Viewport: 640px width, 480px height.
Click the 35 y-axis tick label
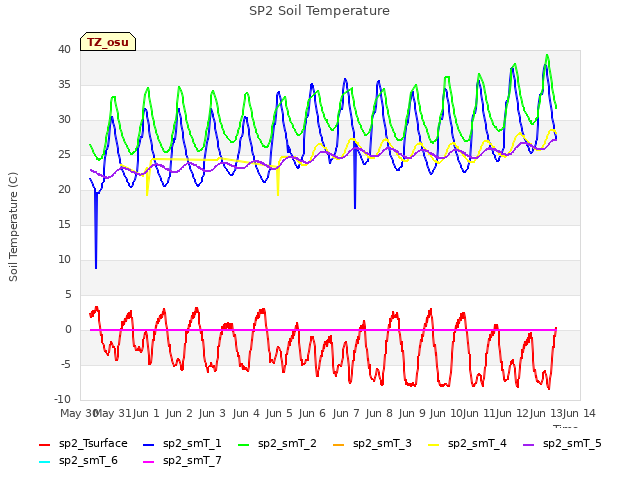[64, 84]
